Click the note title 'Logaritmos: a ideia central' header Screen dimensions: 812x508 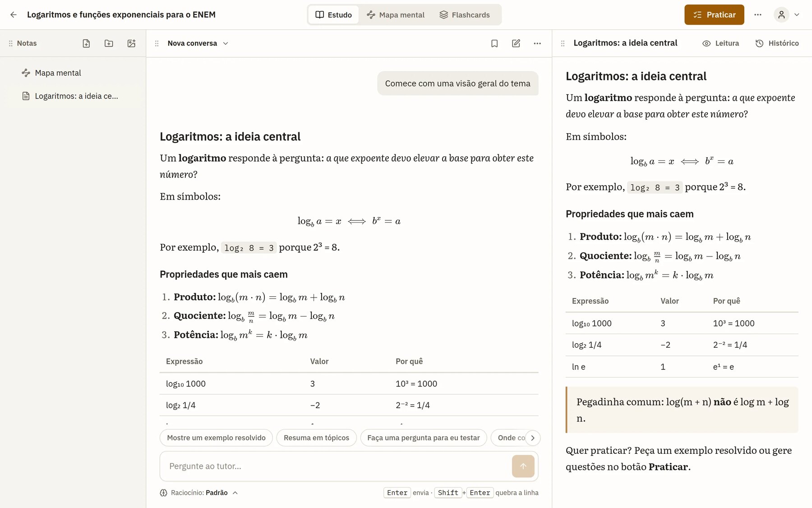(x=625, y=43)
